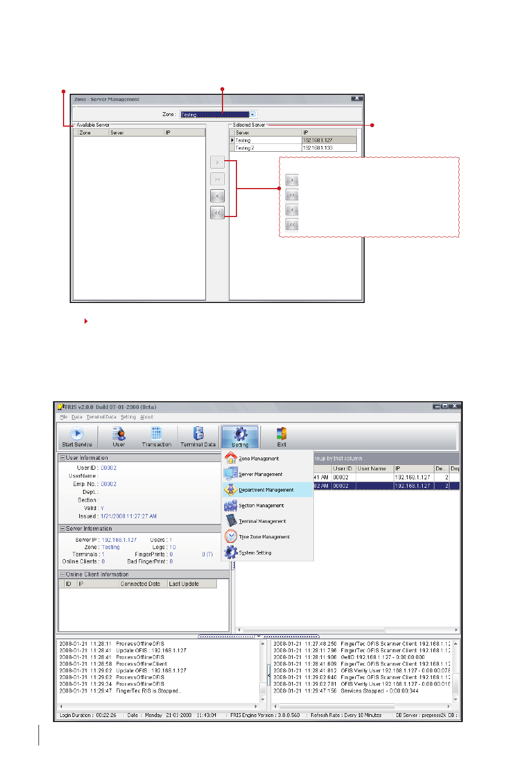Click the IP column header in transaction grid

pyautogui.click(x=414, y=469)
